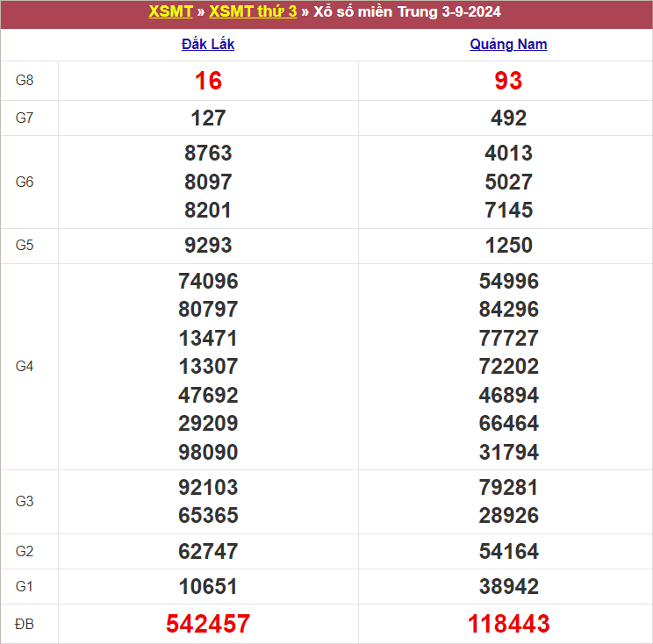Click the G6 row label
This screenshot has height=644, width=653.
point(25,182)
